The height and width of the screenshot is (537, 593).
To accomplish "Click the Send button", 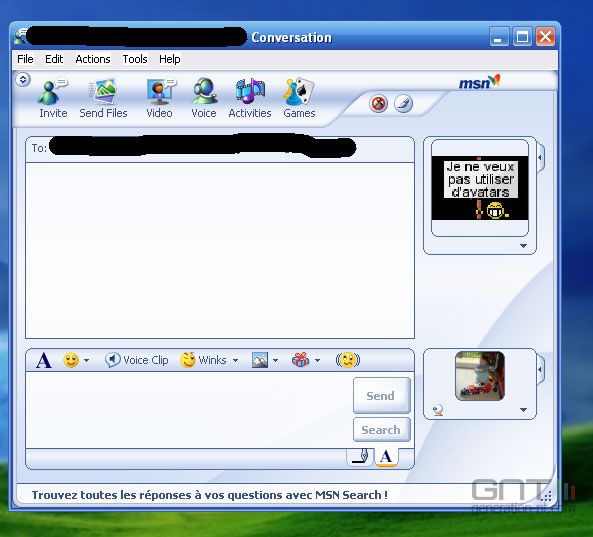I will [x=381, y=395].
